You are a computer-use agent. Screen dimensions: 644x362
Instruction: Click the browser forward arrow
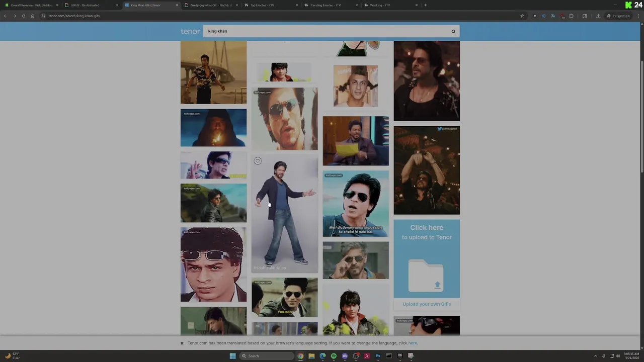click(x=14, y=16)
